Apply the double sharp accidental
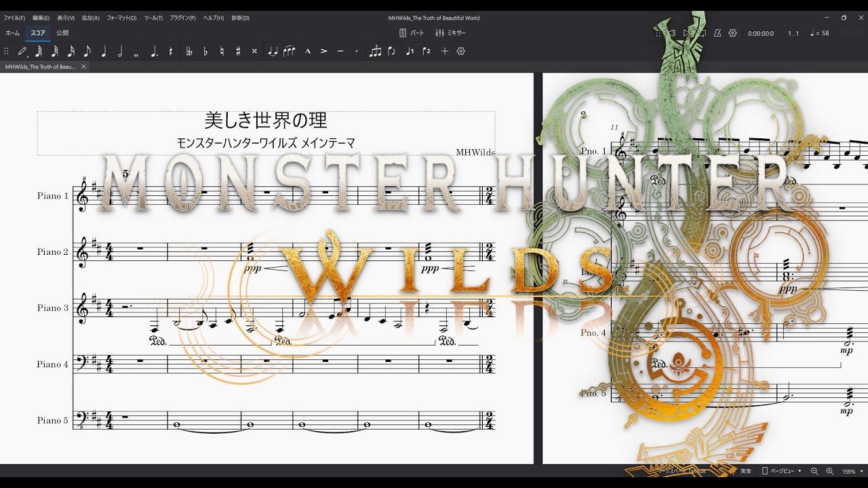Image resolution: width=868 pixels, height=488 pixels. [254, 51]
